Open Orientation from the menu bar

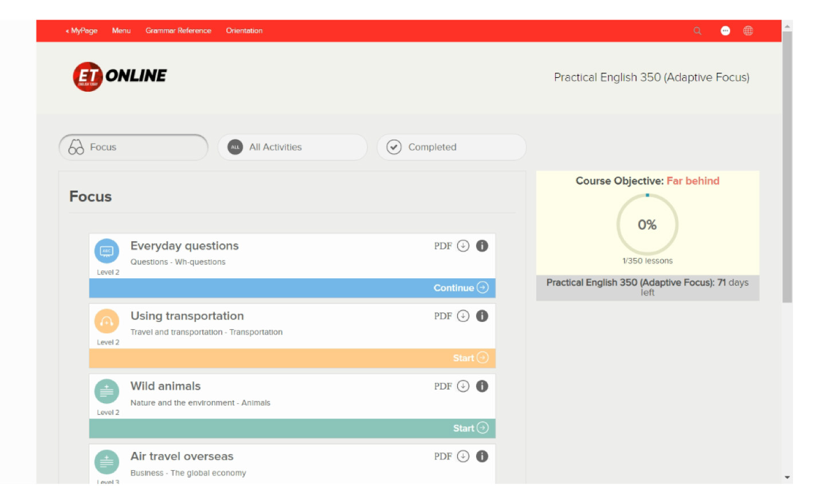[x=244, y=30]
